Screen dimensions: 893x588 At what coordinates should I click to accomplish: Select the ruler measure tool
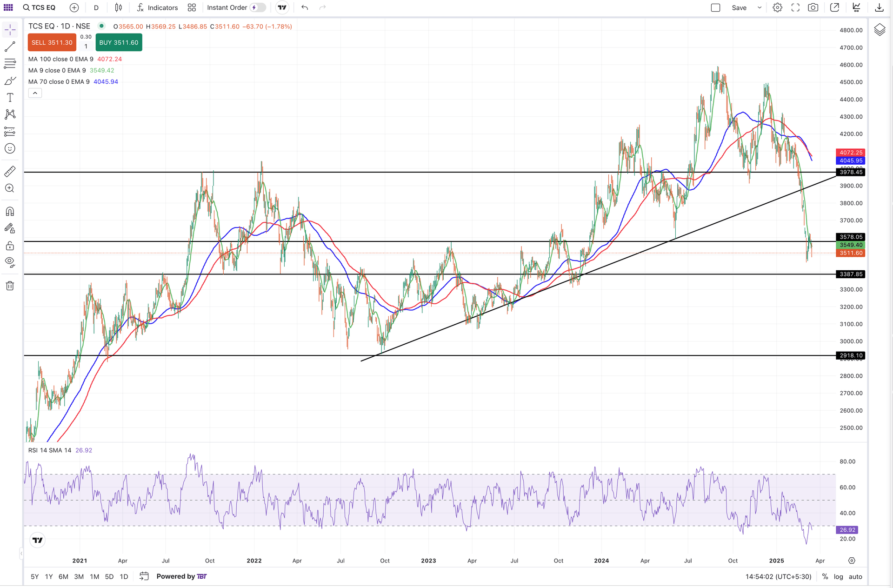[10, 171]
